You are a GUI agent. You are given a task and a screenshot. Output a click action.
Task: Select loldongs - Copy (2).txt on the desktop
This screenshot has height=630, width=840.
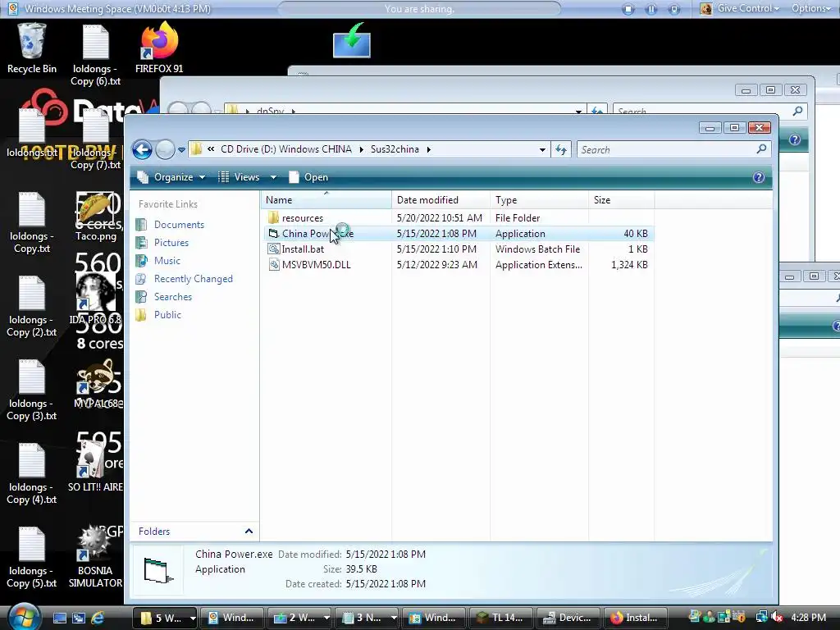pyautogui.click(x=32, y=307)
